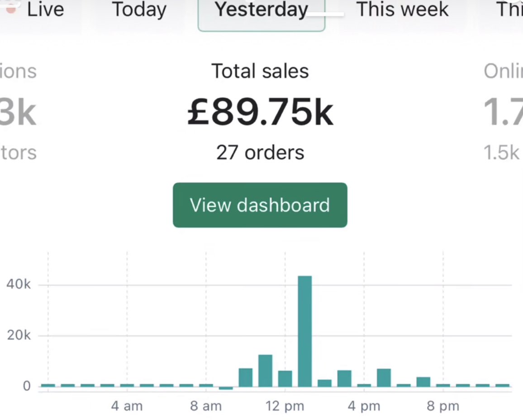Tap the partially visible Online metric card at right
Viewport: 523px width, 420px height.
(x=503, y=112)
